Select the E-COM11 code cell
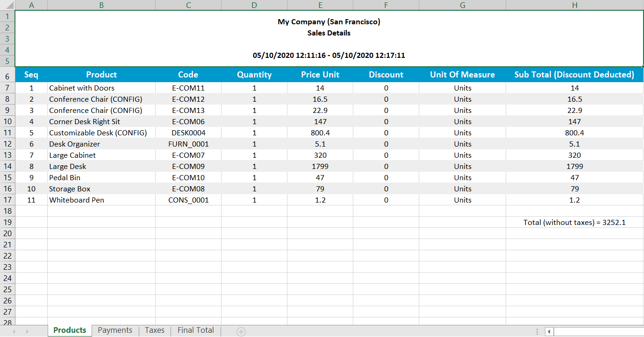Screen dimensions: 644x337 (x=188, y=88)
